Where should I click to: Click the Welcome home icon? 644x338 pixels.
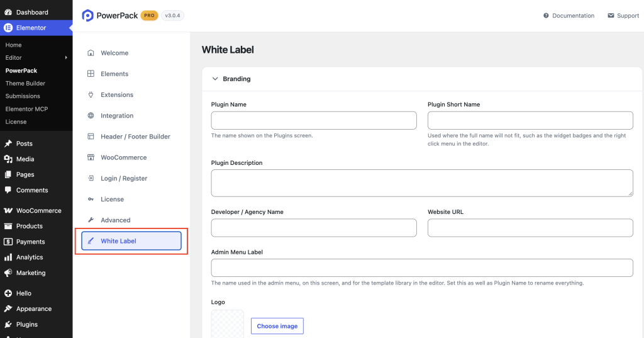pyautogui.click(x=91, y=53)
